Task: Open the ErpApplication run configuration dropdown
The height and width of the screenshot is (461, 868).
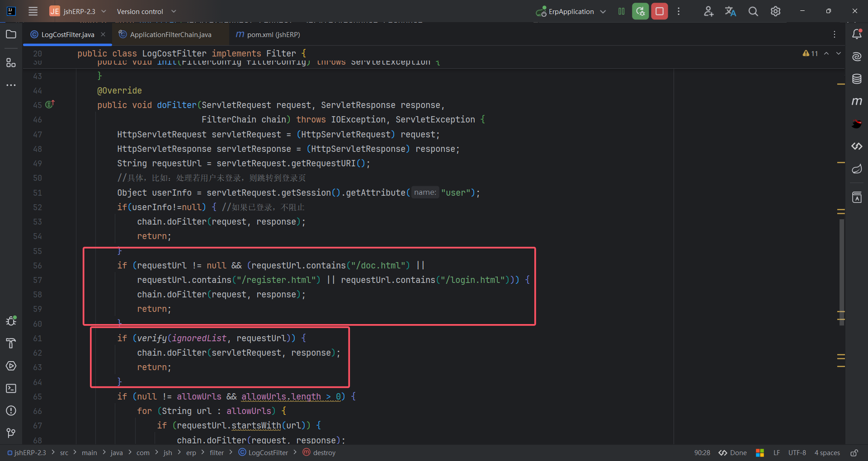Action: (571, 11)
